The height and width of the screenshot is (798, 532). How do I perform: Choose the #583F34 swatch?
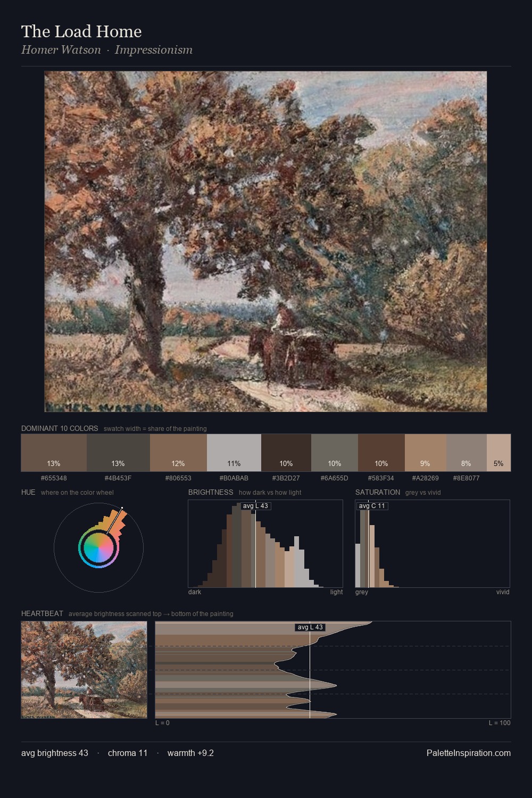[x=381, y=453]
